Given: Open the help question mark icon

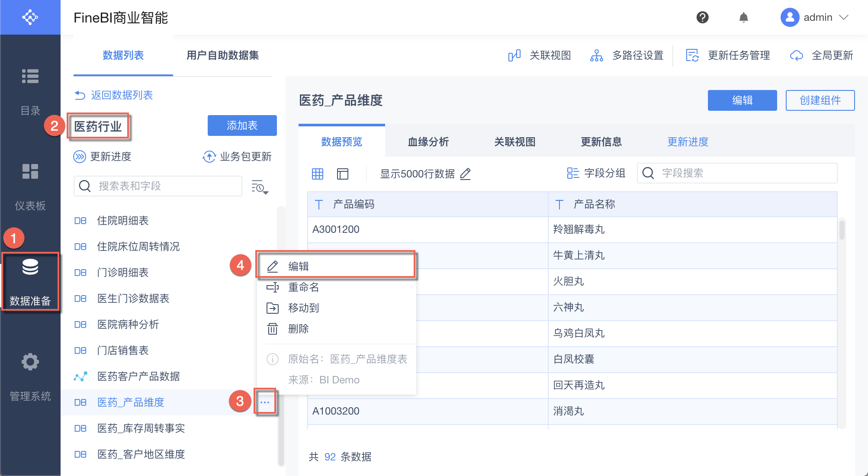Looking at the screenshot, I should point(702,17).
